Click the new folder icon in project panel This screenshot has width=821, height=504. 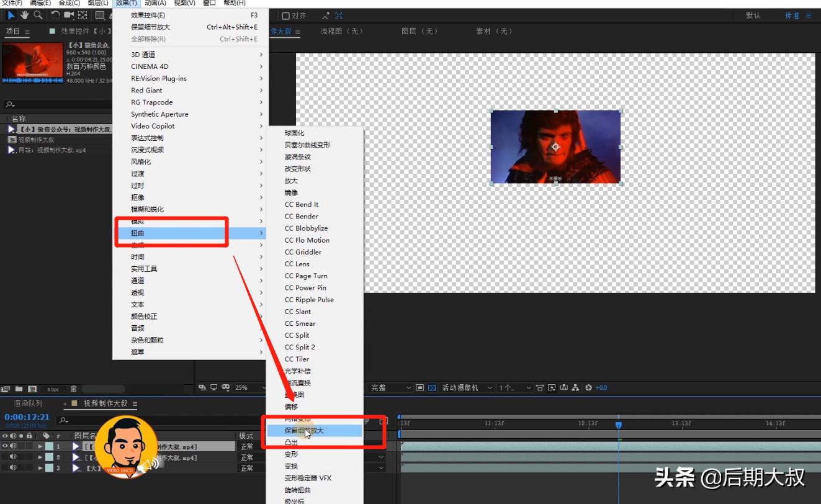pyautogui.click(x=19, y=389)
